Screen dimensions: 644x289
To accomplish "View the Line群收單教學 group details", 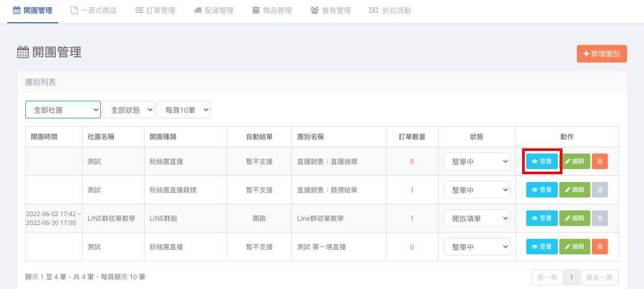I will [542, 218].
